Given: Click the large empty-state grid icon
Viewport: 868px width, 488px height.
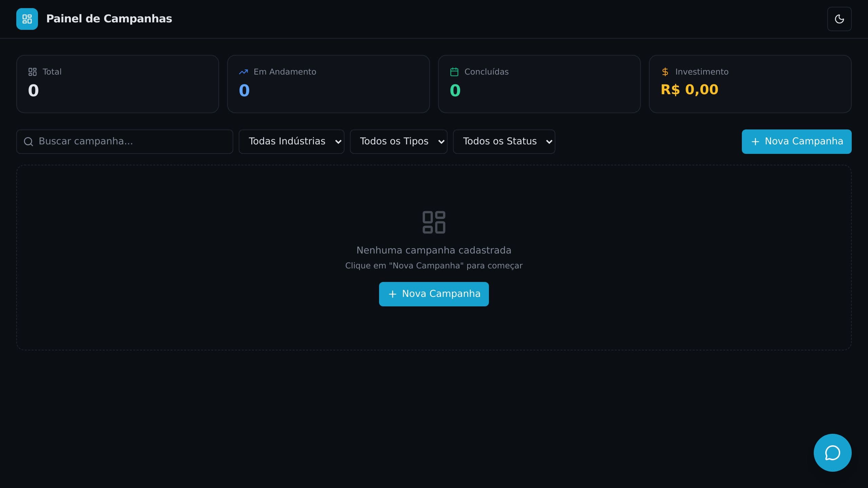Looking at the screenshot, I should 434,222.
